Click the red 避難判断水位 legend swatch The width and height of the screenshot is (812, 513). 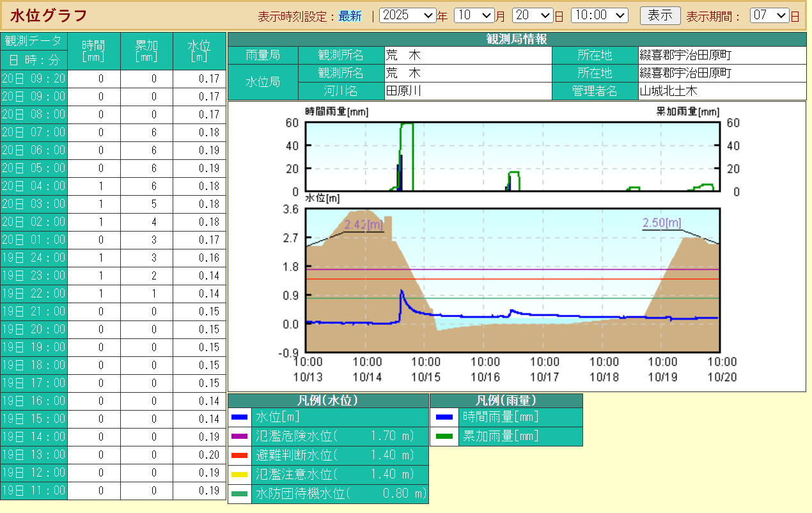(239, 456)
